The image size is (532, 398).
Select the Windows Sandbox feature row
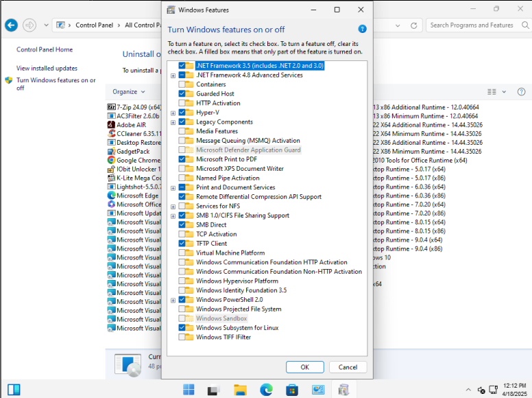pos(221,318)
